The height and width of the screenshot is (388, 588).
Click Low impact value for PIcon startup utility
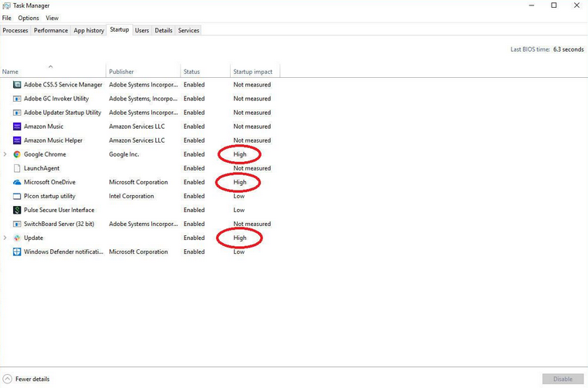click(239, 196)
